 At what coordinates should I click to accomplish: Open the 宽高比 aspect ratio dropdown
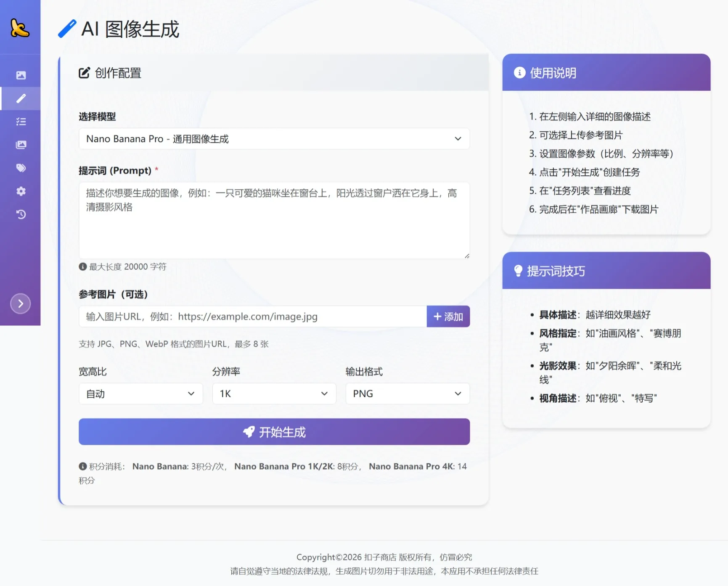[140, 393]
